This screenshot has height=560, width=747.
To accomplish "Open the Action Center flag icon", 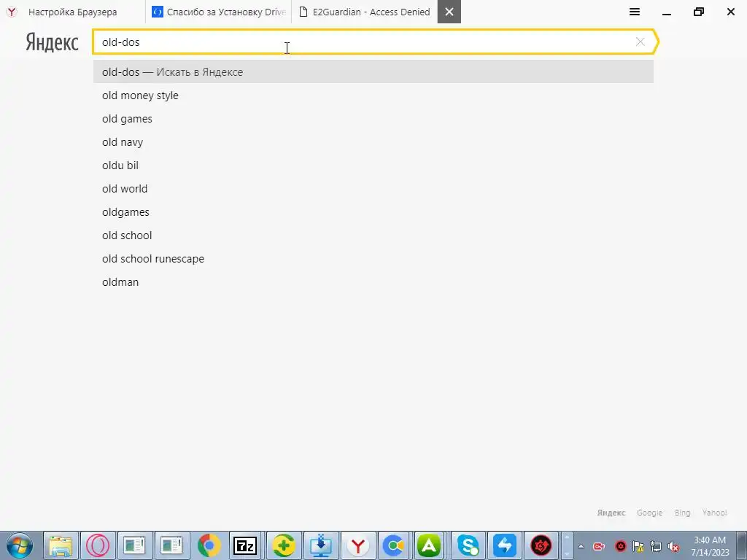I will (x=638, y=547).
